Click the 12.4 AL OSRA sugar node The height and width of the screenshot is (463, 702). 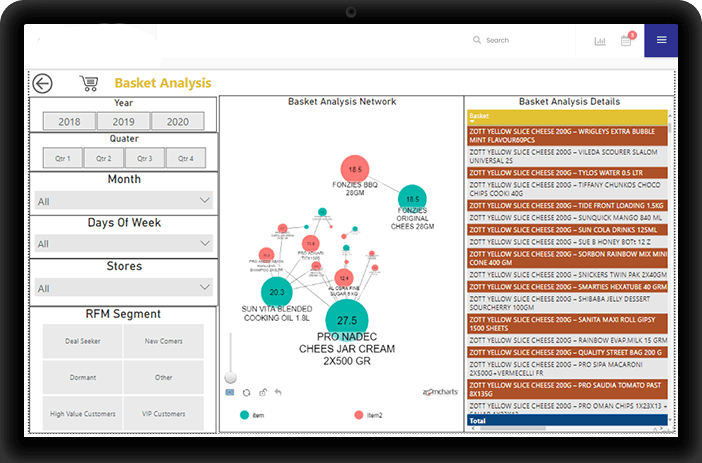tap(344, 278)
